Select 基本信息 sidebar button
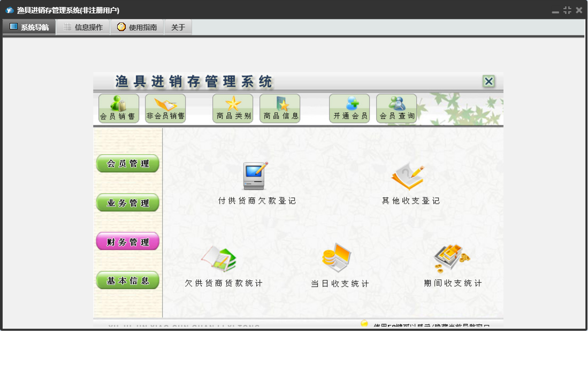 click(x=128, y=280)
